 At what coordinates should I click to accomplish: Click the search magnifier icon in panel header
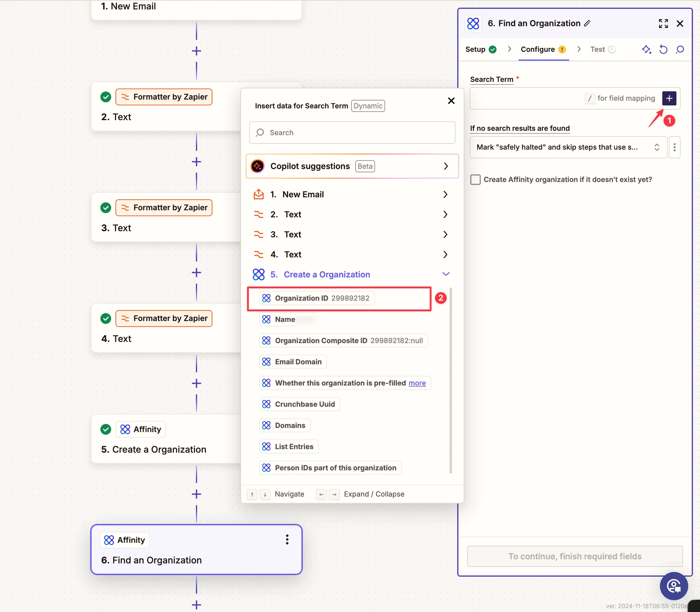point(680,49)
